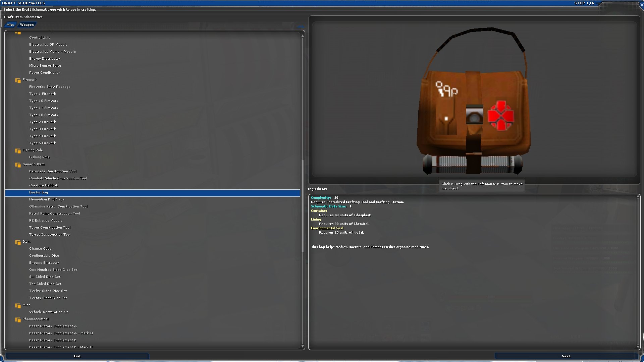
Task: Close the Draft Schematics window
Action: [642, 5]
